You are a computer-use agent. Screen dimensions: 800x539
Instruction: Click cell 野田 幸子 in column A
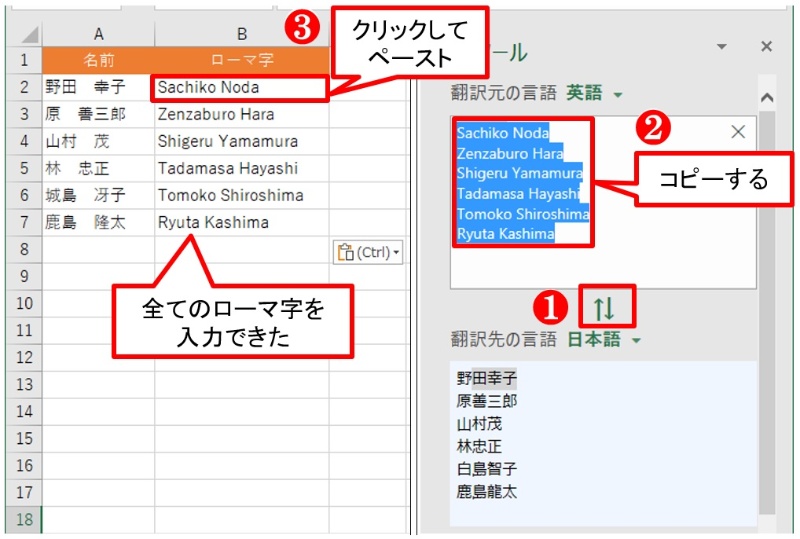(x=98, y=87)
